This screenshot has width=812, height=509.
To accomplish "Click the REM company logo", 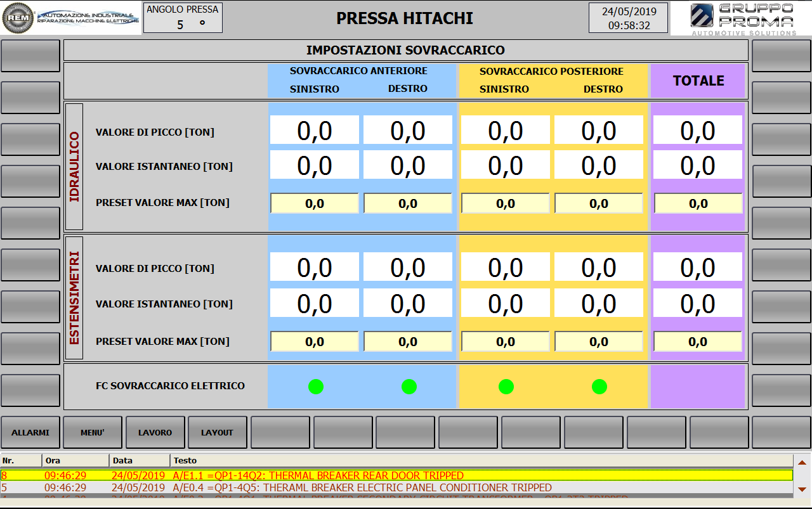I will pyautogui.click(x=71, y=18).
